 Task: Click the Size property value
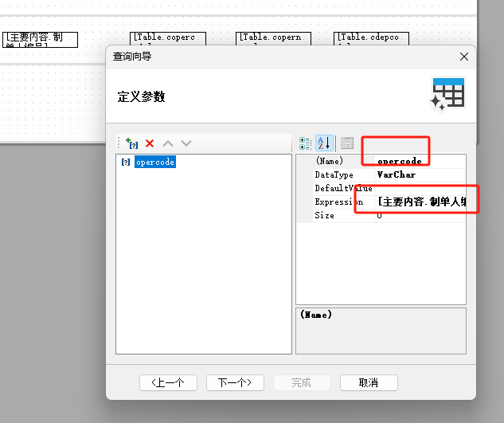pyautogui.click(x=420, y=215)
